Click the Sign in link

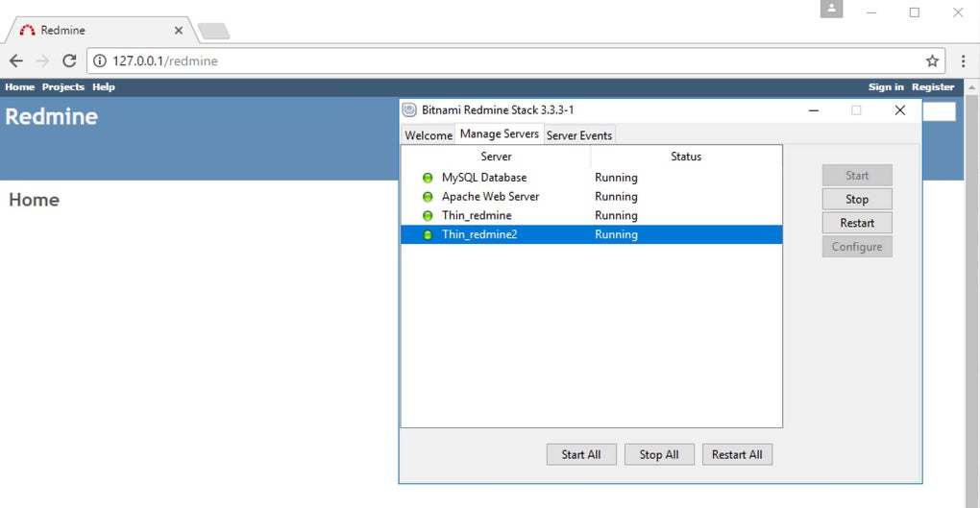(886, 86)
